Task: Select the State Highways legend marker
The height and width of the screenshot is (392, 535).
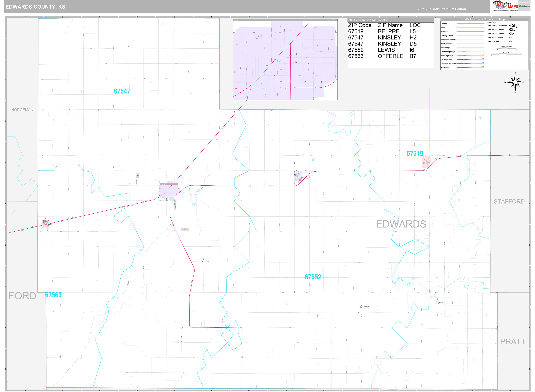Action: point(464,55)
